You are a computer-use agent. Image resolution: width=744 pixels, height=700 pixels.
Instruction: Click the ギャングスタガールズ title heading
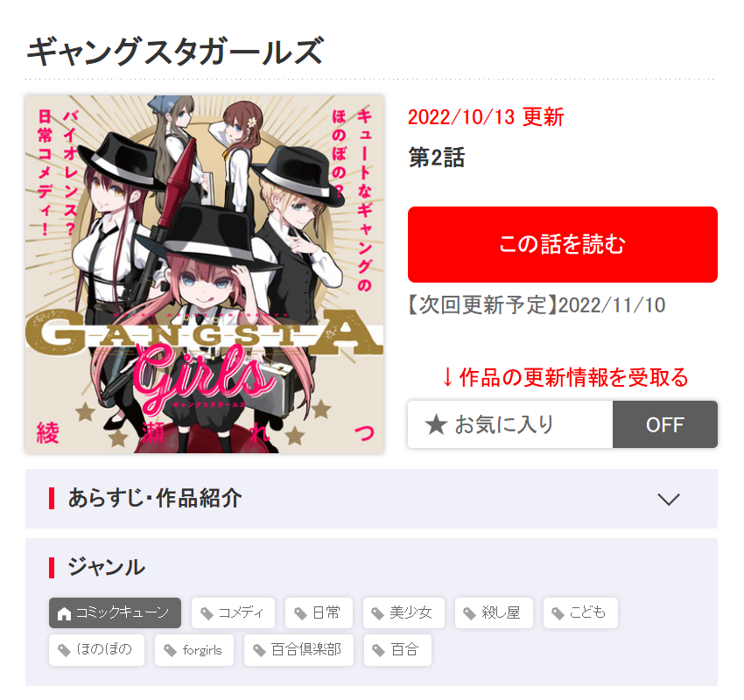(175, 52)
